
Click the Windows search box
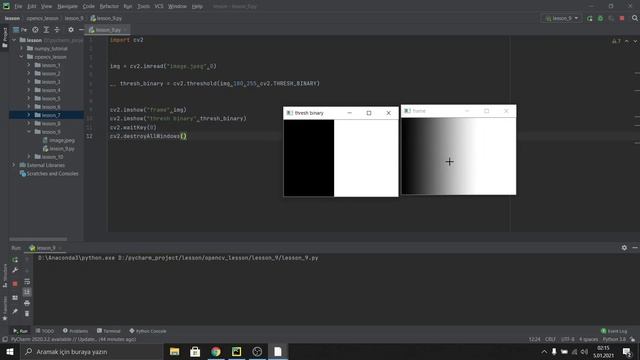click(x=91, y=351)
